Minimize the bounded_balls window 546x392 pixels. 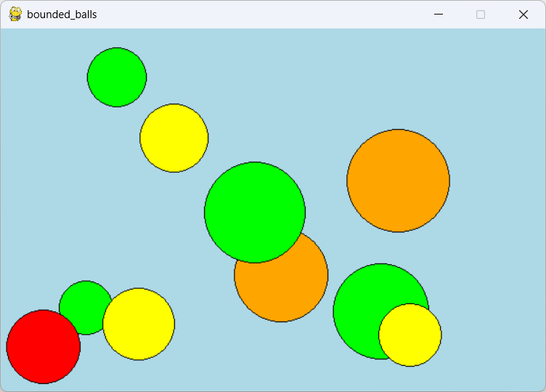[439, 15]
